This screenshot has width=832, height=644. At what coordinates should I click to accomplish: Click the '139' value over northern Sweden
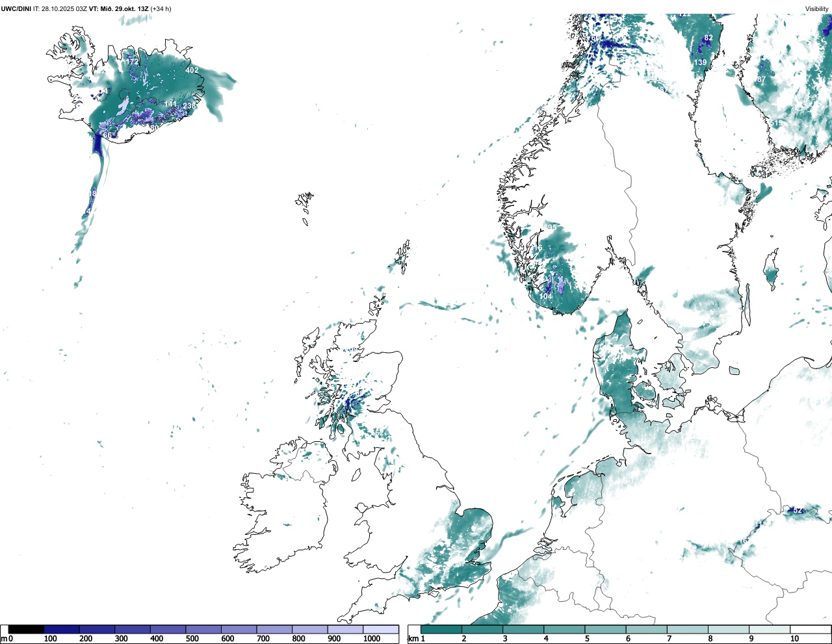click(700, 62)
